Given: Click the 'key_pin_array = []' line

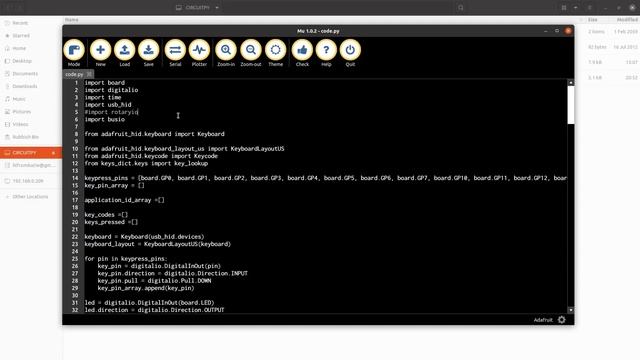Looking at the screenshot, I should pyautogui.click(x=115, y=185).
